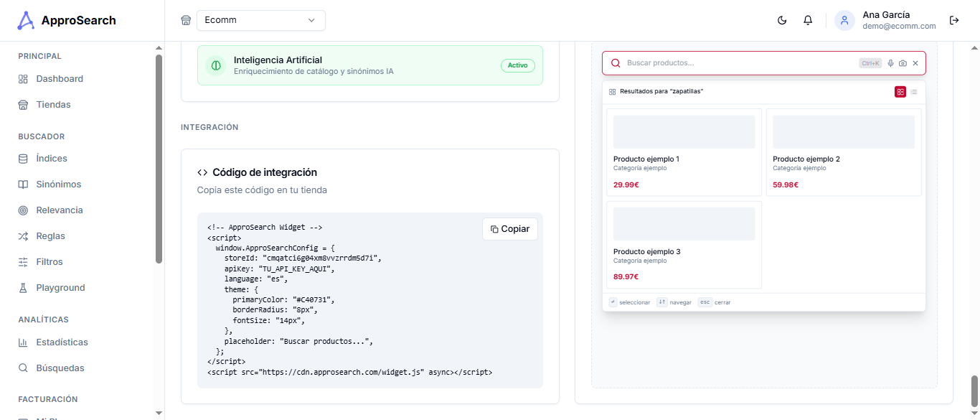Screen dimensions: 980x420
Task: Click the 59.98€ price
Action: tap(786, 185)
